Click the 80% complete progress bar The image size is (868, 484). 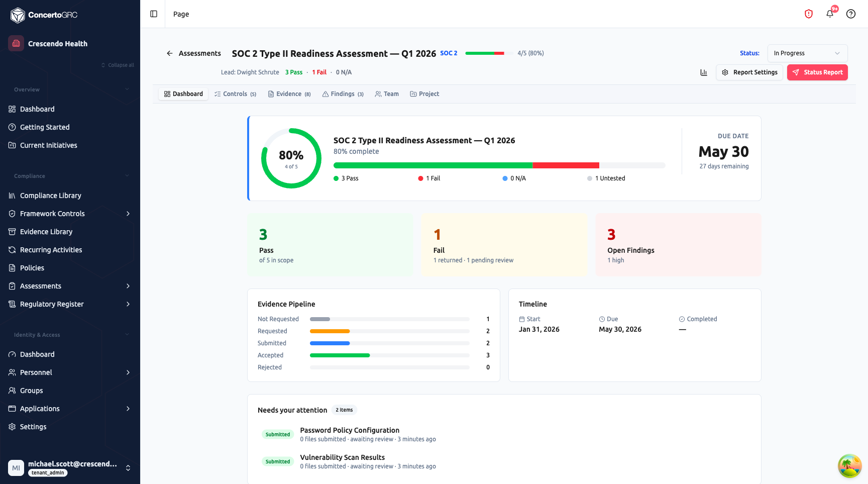[x=499, y=165]
